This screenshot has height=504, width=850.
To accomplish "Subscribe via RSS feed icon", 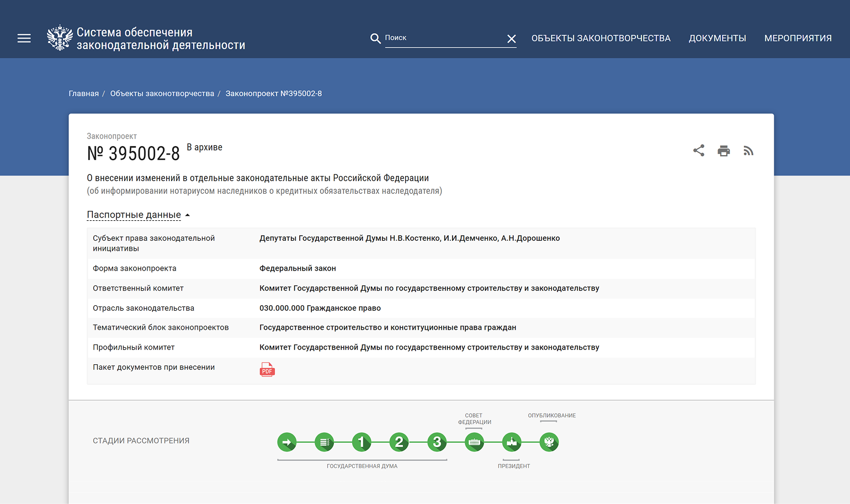I will pyautogui.click(x=748, y=151).
